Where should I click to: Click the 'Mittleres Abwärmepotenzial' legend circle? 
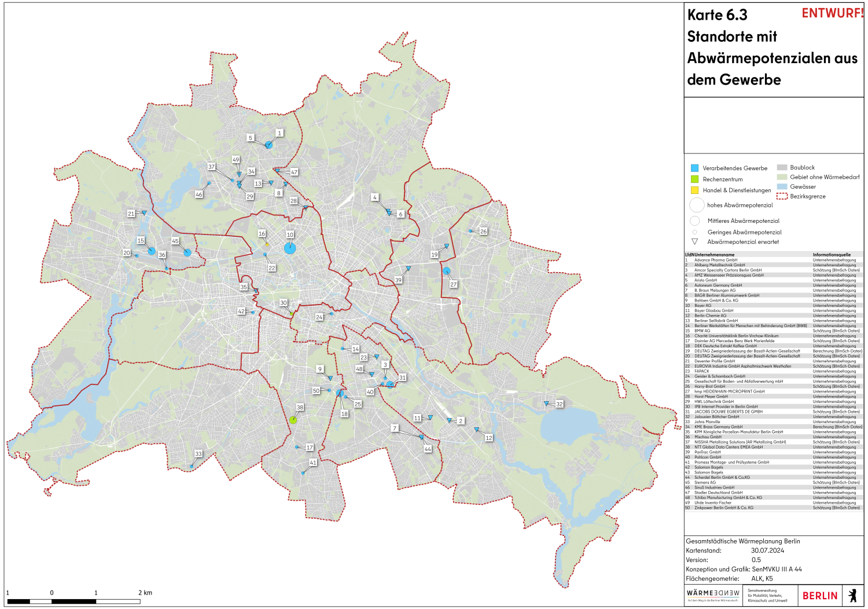click(695, 221)
